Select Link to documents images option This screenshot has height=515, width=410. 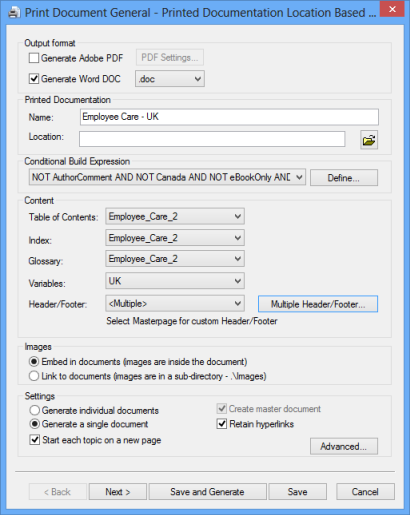click(34, 376)
